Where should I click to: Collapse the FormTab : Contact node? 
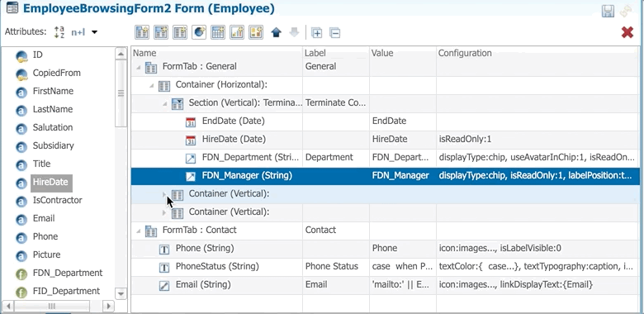(139, 231)
